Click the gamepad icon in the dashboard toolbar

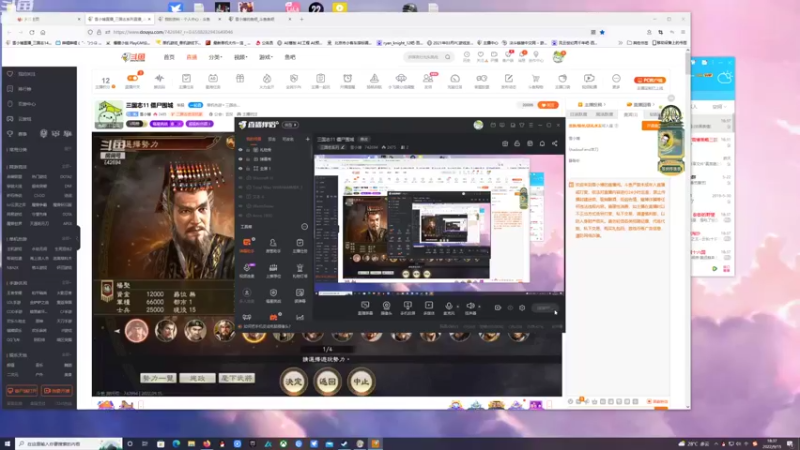(x=482, y=80)
